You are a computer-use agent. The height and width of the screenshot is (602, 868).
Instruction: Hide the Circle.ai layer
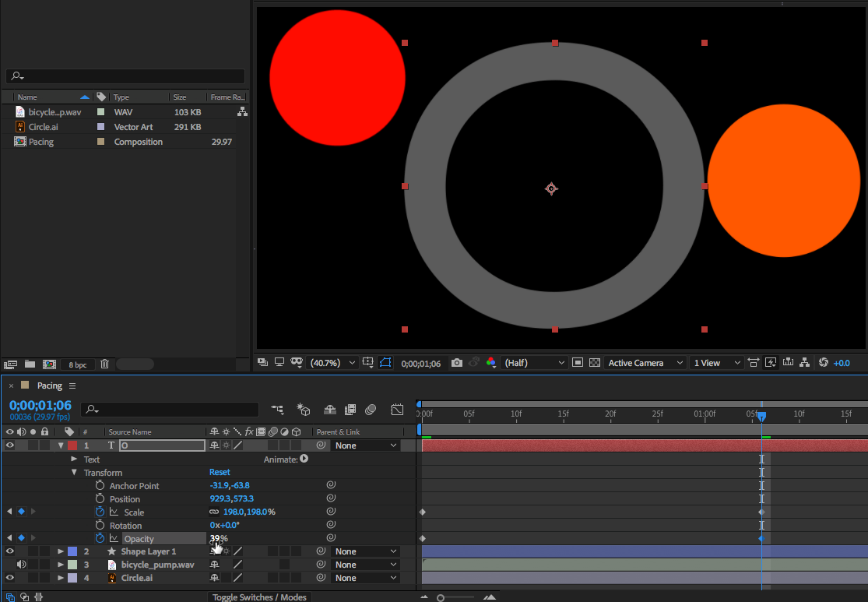pyautogui.click(x=10, y=578)
